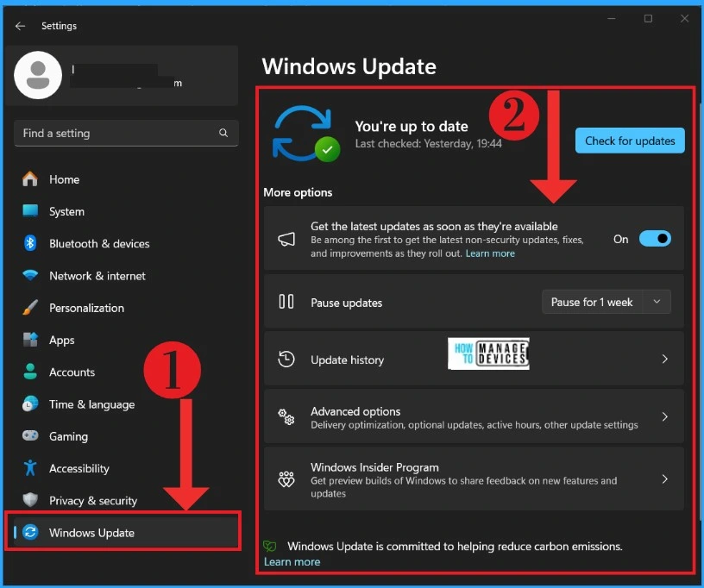Click the large update status sync icon
The image size is (704, 588).
[x=305, y=134]
